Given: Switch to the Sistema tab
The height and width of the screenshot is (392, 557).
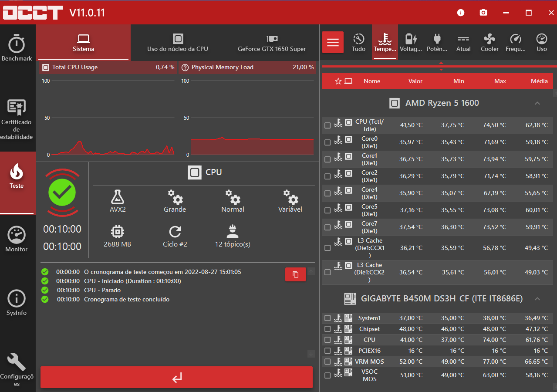Looking at the screenshot, I should (83, 42).
